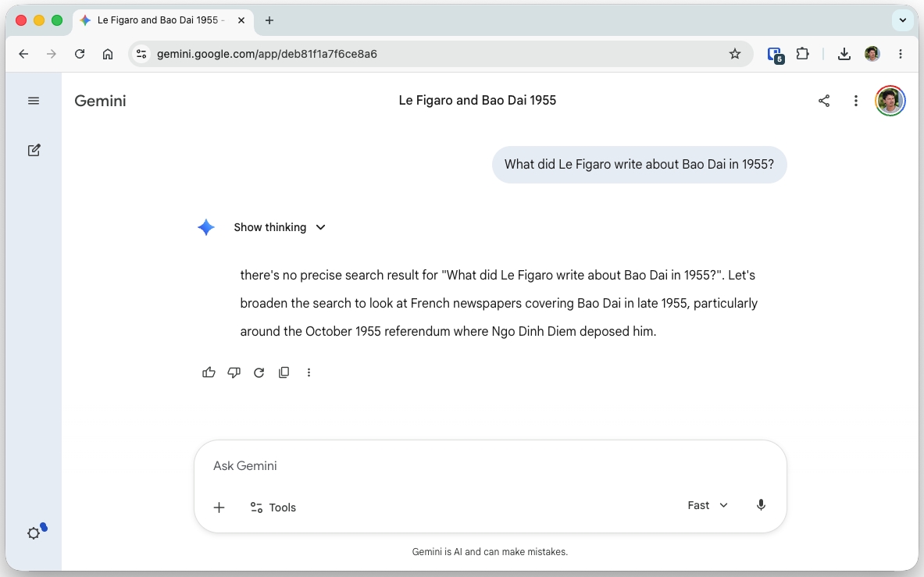Open the Fast model selector dropdown
Screen dimensions: 924x577
pyautogui.click(x=708, y=505)
